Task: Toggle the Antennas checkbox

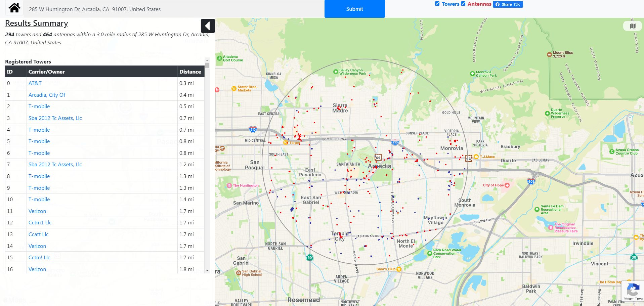Action: click(x=463, y=4)
